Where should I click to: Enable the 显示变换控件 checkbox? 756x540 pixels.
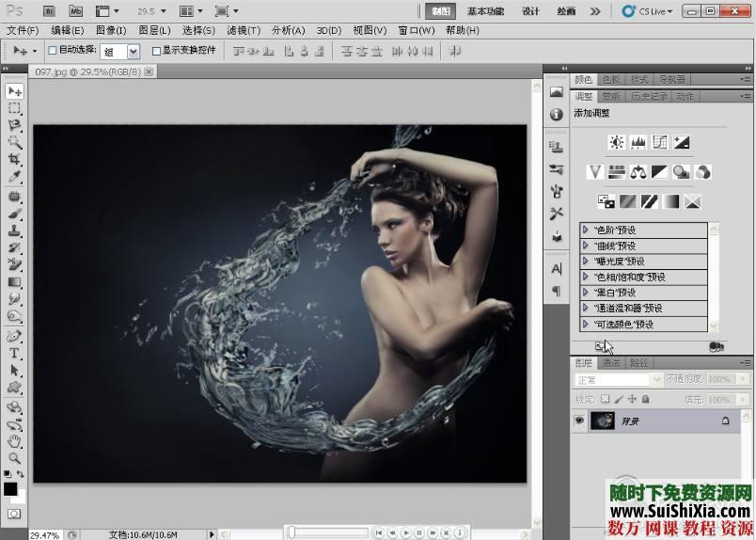156,51
